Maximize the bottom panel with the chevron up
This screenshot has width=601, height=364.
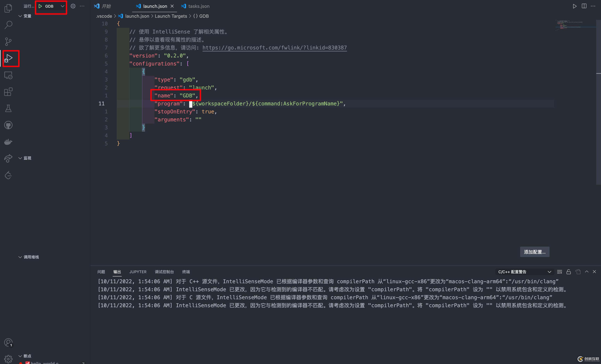[x=587, y=272]
